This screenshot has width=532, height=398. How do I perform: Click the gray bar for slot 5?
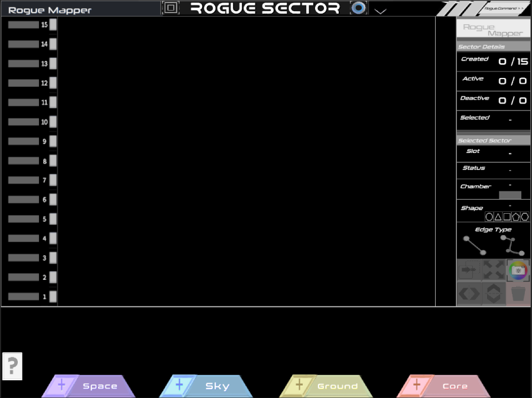coord(24,219)
